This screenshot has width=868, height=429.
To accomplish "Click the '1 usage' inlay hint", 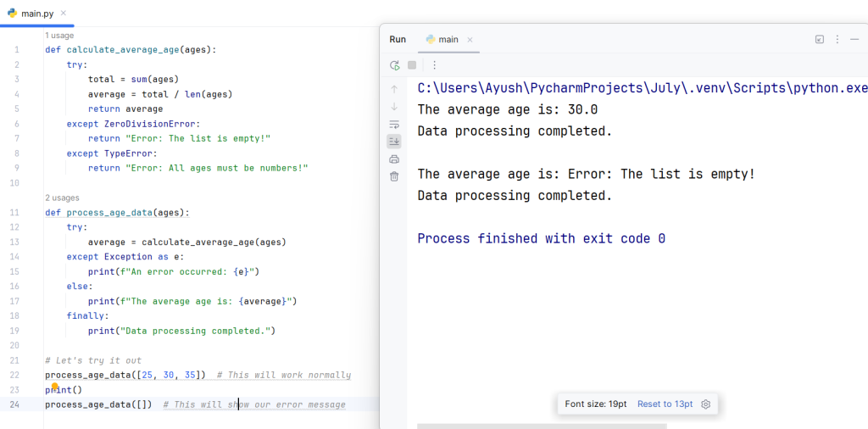I will (x=59, y=35).
